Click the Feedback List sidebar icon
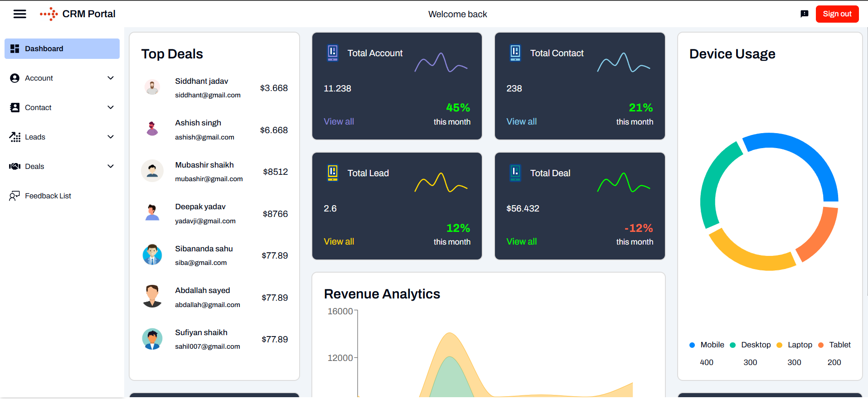Screen dimensions: 868x399 point(15,196)
